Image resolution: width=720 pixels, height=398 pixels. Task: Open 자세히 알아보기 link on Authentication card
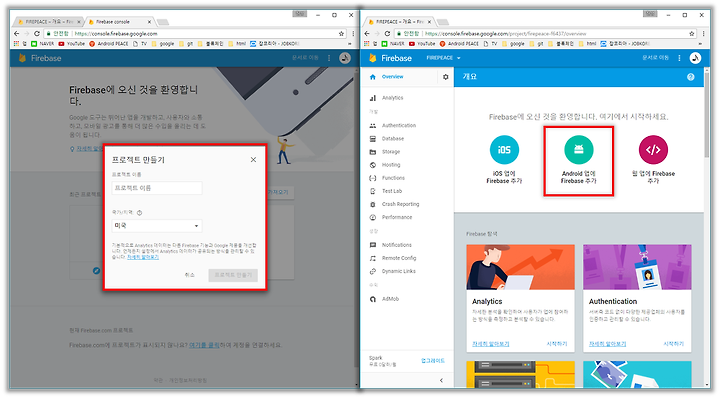608,344
